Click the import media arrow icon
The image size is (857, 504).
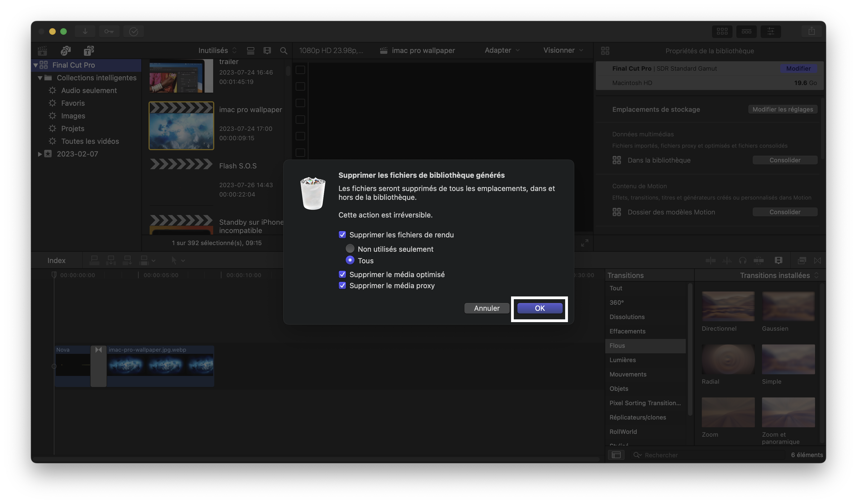pyautogui.click(x=85, y=31)
